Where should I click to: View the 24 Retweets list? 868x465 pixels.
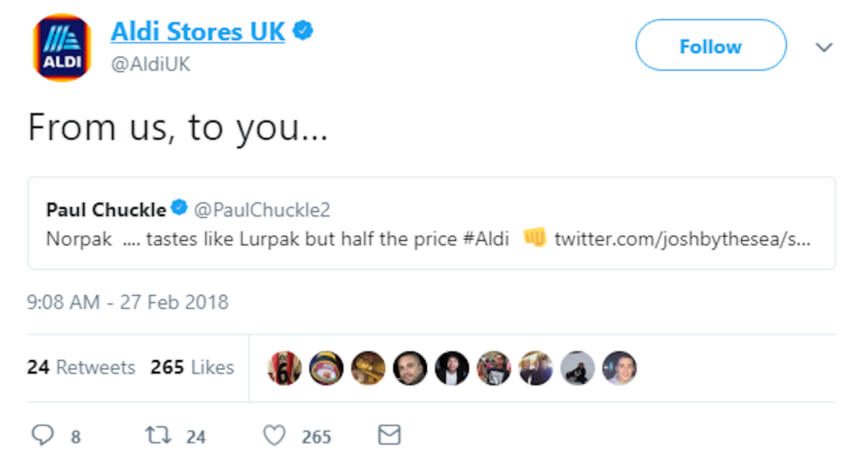click(x=81, y=367)
